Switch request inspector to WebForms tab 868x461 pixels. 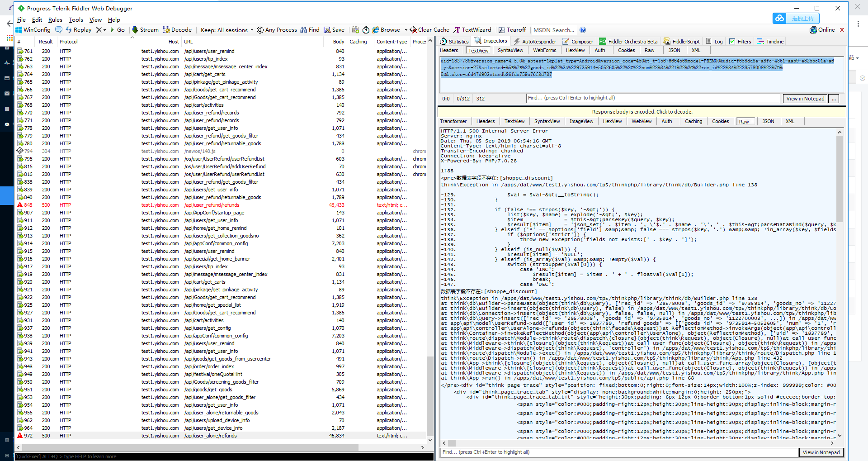544,50
